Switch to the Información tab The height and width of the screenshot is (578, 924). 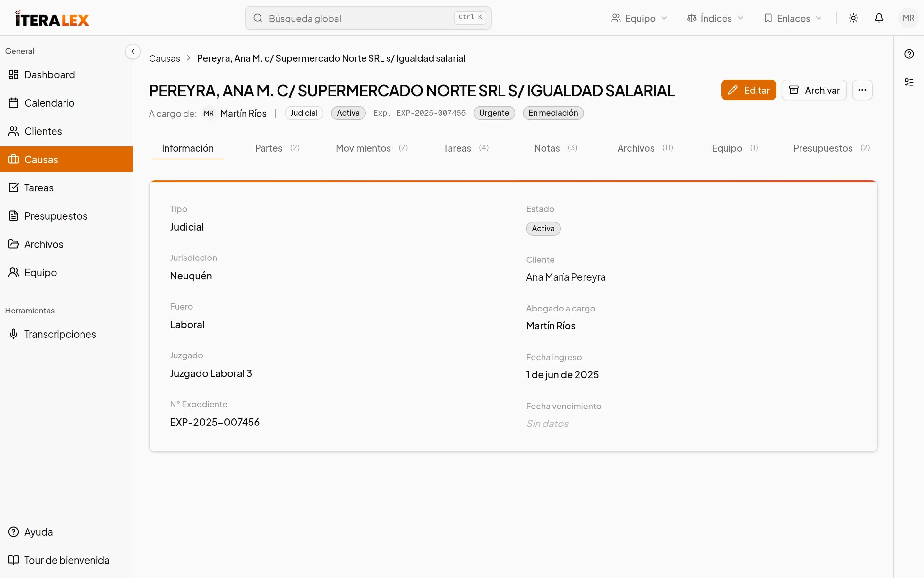(188, 148)
